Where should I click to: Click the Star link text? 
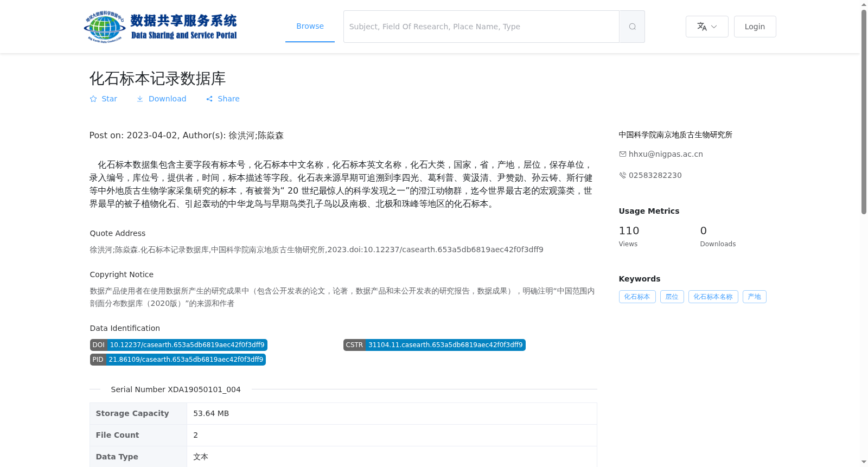[x=110, y=99]
